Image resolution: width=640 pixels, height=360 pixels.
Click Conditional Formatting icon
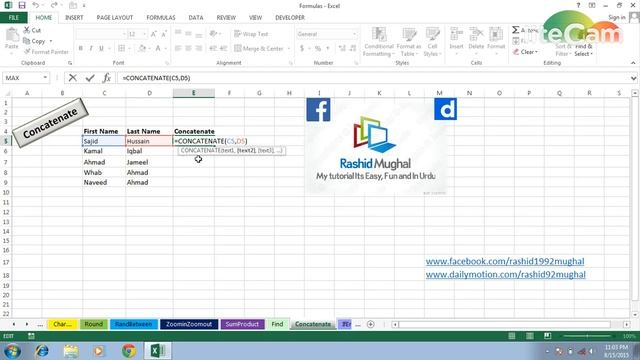[x=379, y=35]
